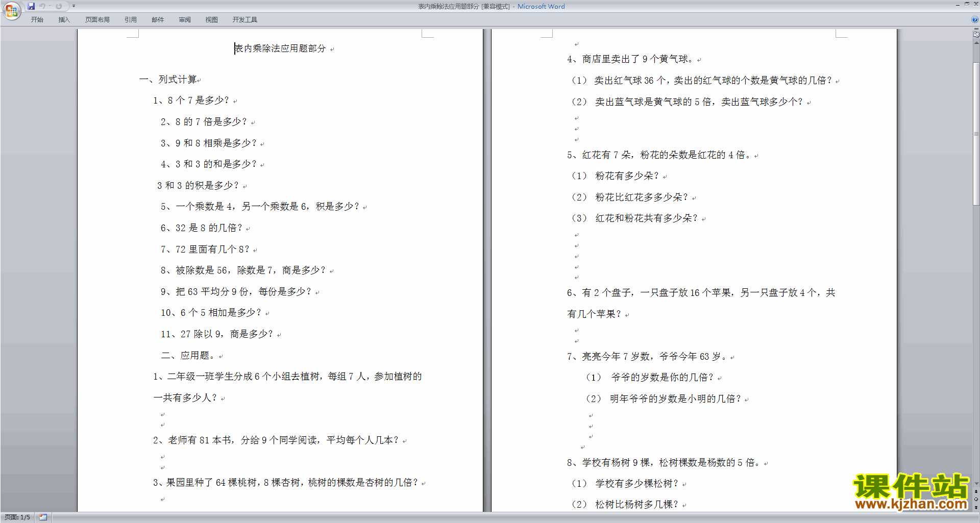The height and width of the screenshot is (523, 980).
Task: Open the 邮件 ribbon tab
Action: [158, 20]
